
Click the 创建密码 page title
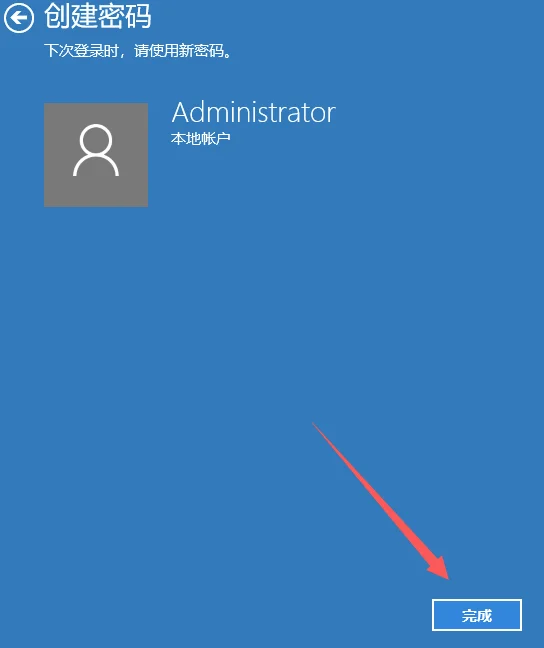pos(98,16)
